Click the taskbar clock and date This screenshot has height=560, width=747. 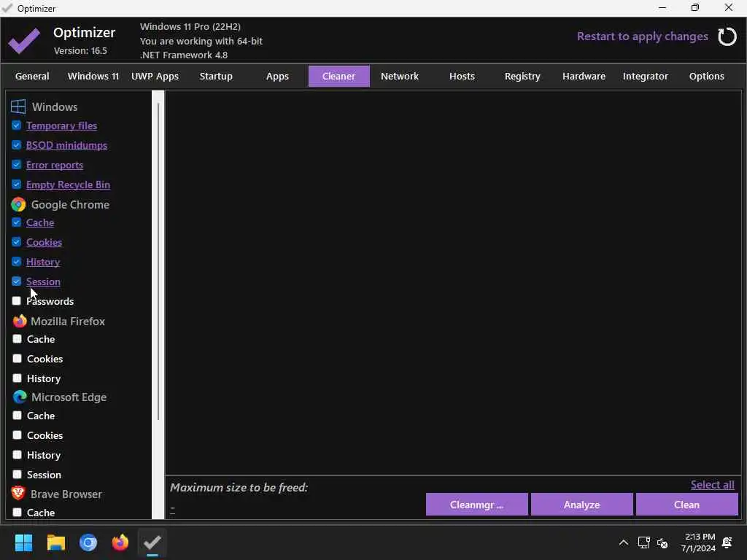pyautogui.click(x=698, y=542)
